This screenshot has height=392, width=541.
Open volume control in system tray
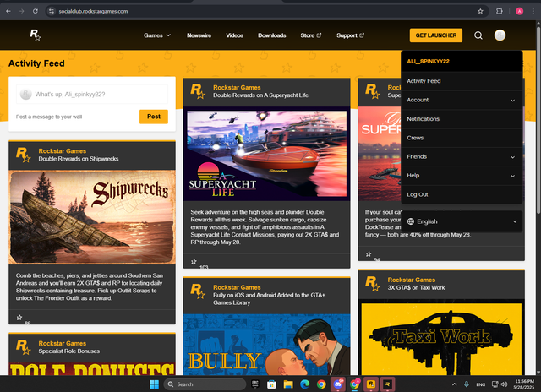tap(505, 384)
